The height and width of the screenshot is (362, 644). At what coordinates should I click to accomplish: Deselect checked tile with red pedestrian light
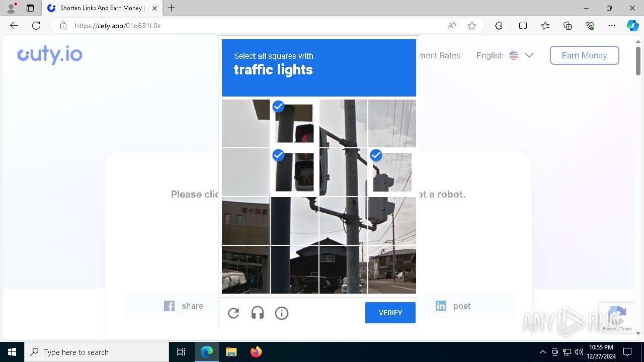[x=294, y=123]
